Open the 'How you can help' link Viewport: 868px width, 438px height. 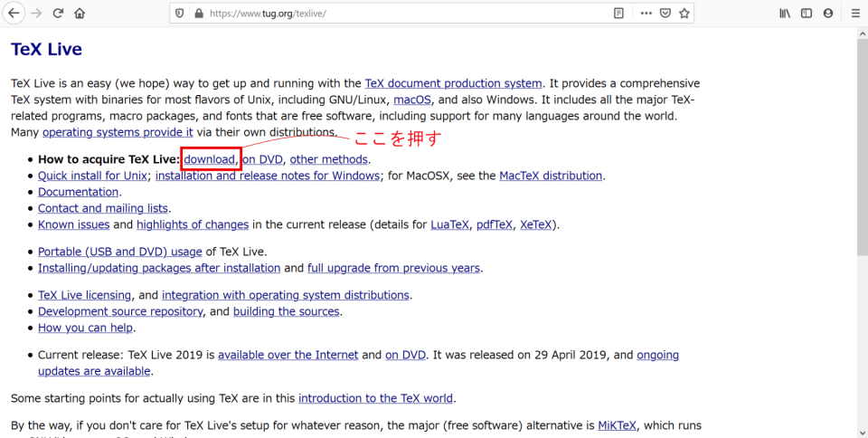click(85, 328)
